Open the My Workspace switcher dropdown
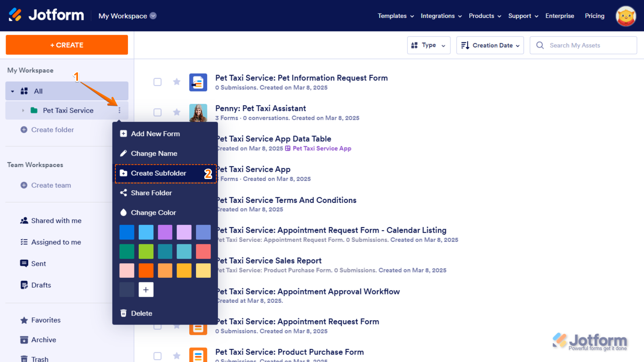Screen dimensions: 644x362 (153, 16)
